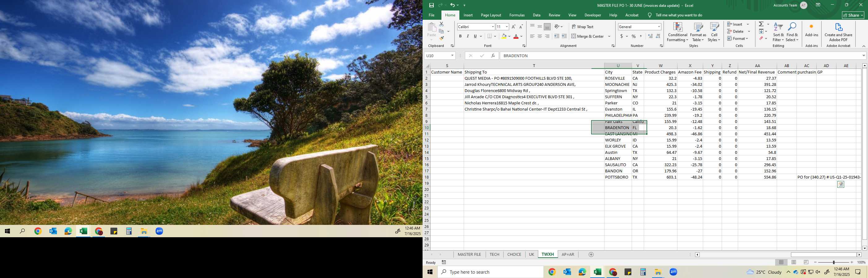Open the Calibri font name dropdown
The height and width of the screenshot is (278, 868).
pos(493,27)
